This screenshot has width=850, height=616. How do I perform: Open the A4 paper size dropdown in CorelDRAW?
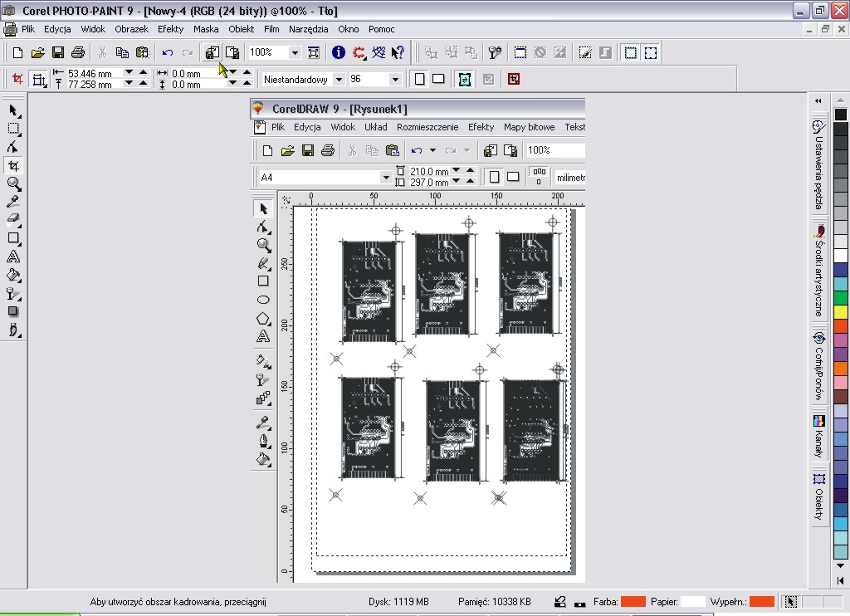[385, 178]
